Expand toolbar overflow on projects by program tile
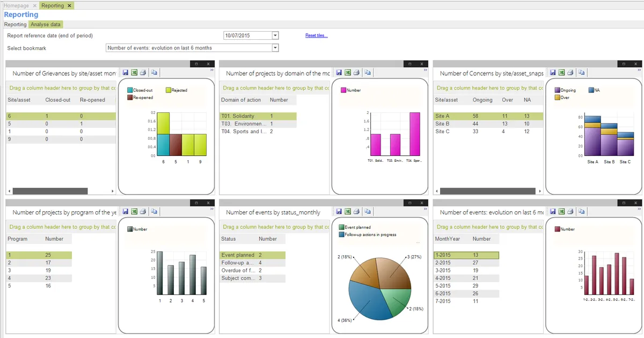The height and width of the screenshot is (338, 644). pyautogui.click(x=211, y=208)
